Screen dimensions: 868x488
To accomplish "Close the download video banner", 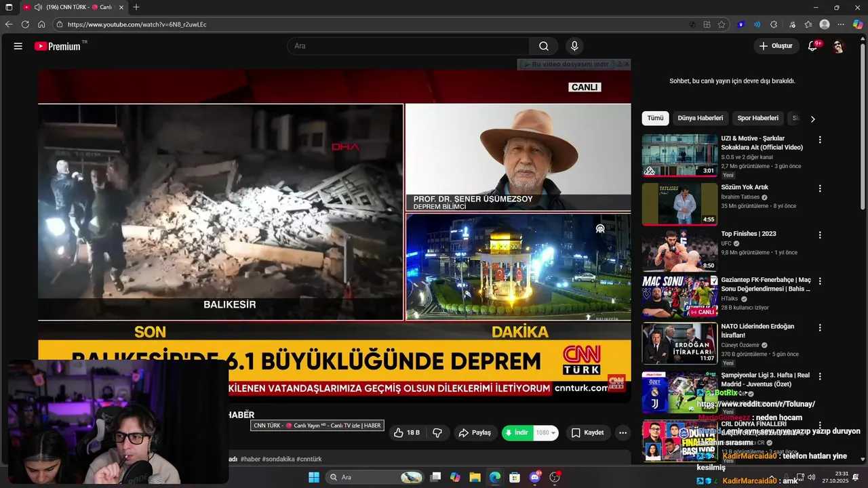I will (627, 64).
